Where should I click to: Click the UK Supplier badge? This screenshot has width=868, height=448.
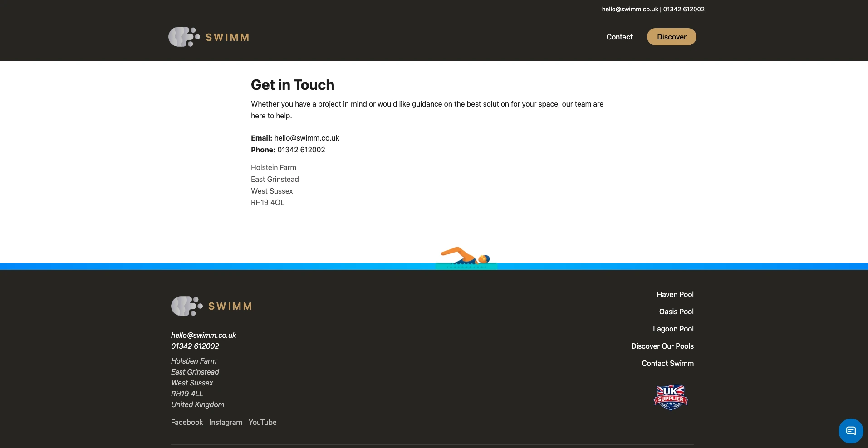(x=671, y=397)
